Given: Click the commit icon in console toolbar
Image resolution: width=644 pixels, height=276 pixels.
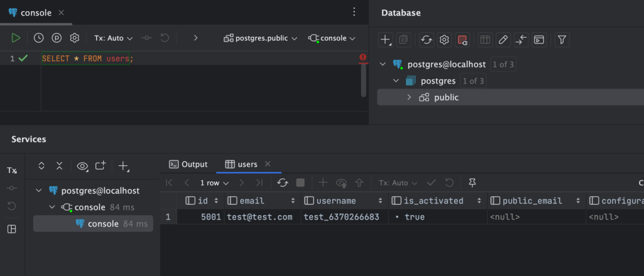Looking at the screenshot, I should [147, 38].
